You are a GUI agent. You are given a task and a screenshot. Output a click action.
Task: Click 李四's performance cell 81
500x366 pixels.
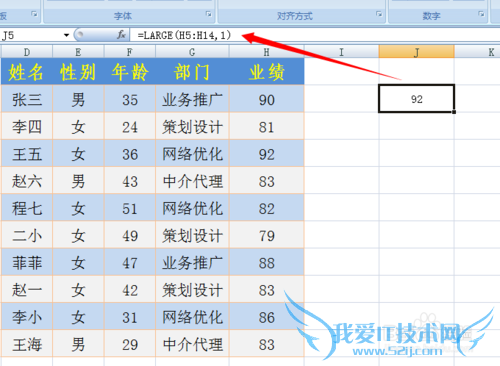(266, 127)
